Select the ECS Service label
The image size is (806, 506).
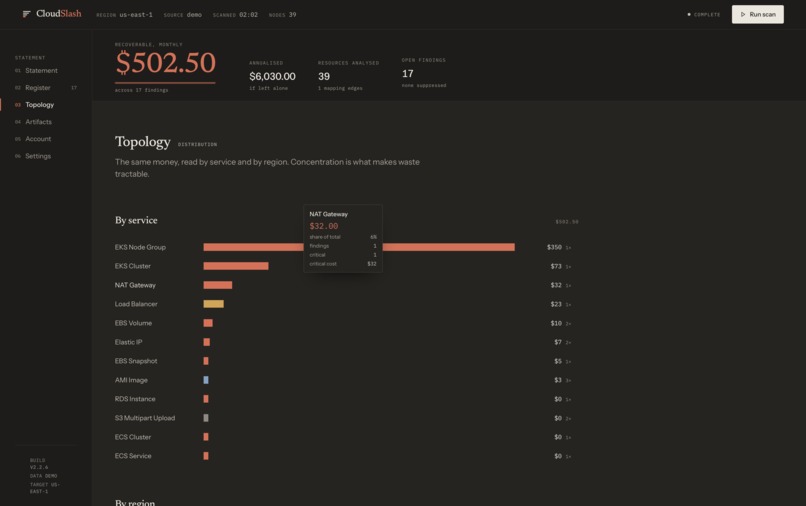coord(133,456)
